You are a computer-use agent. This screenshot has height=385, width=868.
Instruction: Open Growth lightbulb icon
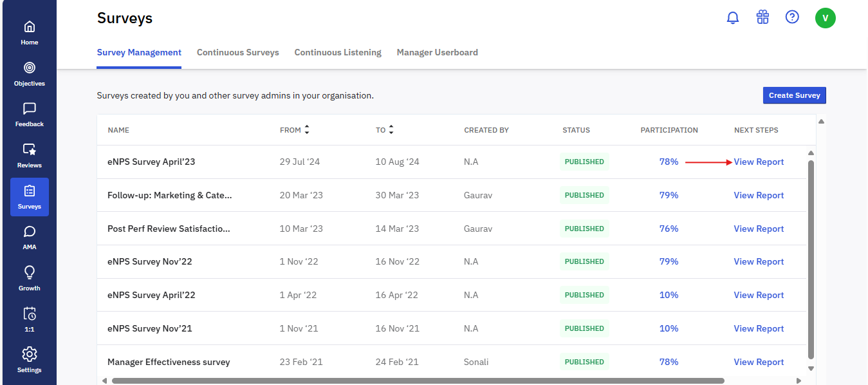click(30, 278)
